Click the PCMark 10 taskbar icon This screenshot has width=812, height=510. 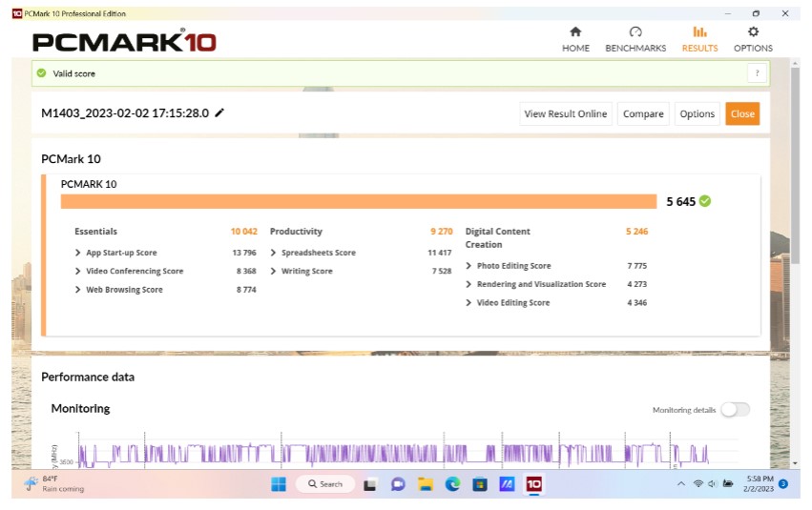tap(534, 484)
